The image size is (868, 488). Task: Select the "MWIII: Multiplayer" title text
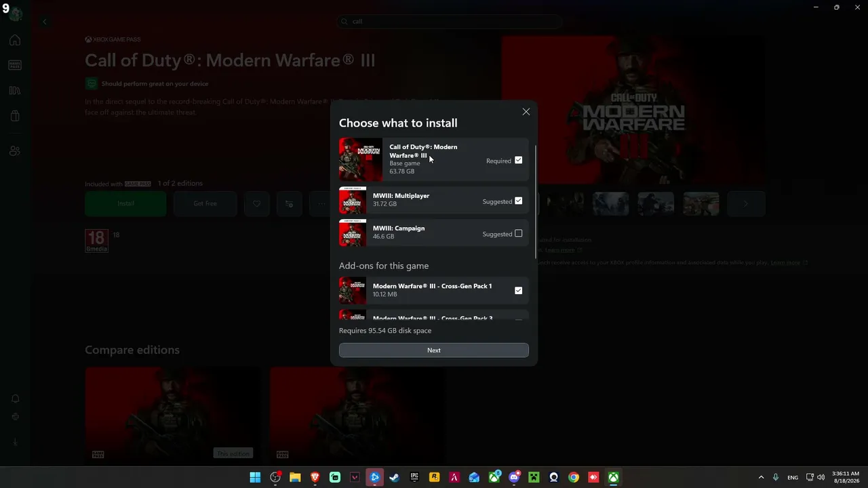401,196
